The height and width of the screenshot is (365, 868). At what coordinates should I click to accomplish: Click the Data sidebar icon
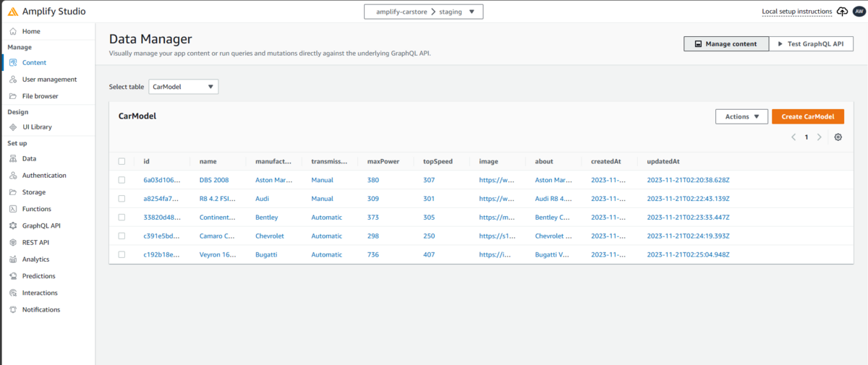(14, 158)
